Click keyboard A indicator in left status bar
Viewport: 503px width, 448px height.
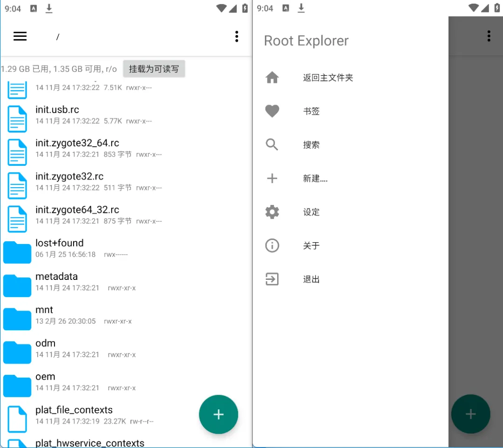[x=34, y=8]
